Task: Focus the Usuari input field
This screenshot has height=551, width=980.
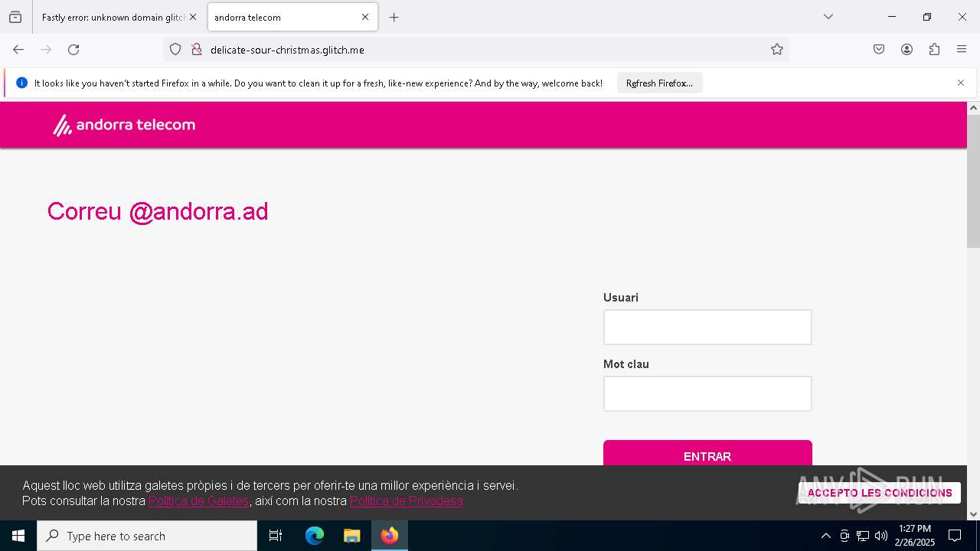Action: point(707,328)
